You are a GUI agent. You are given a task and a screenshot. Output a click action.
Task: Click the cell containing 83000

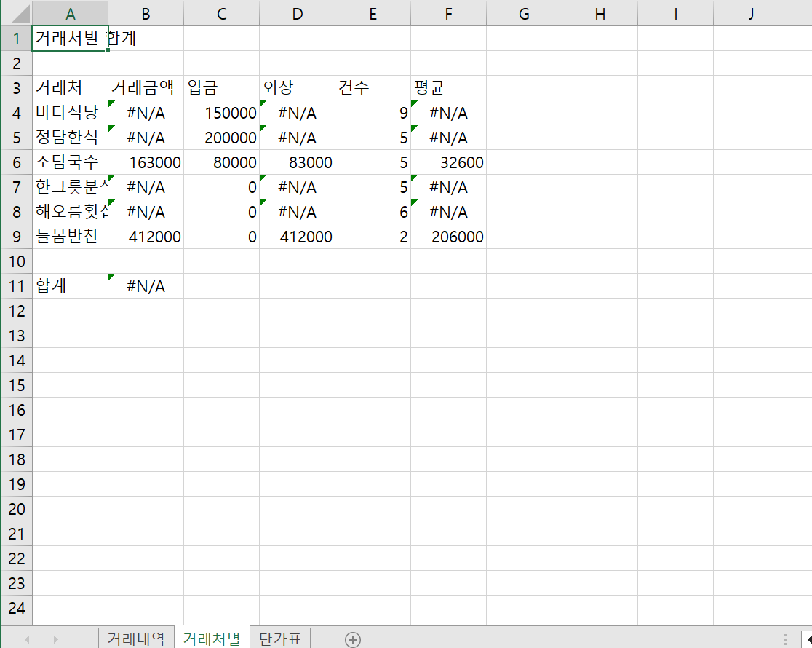tap(297, 162)
